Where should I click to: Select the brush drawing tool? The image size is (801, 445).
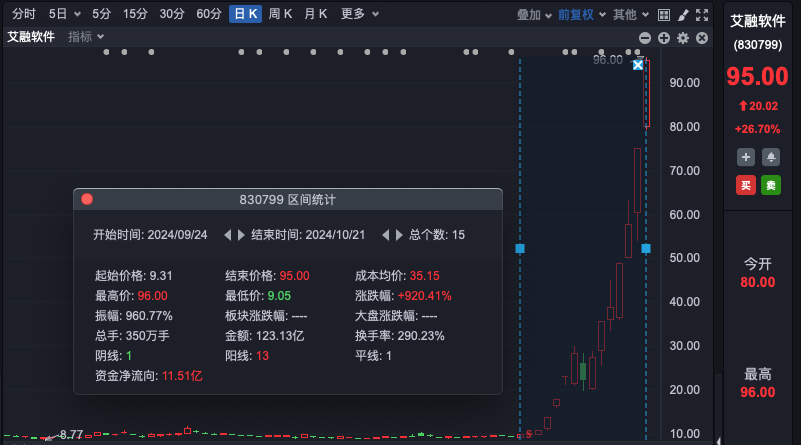pyautogui.click(x=683, y=15)
